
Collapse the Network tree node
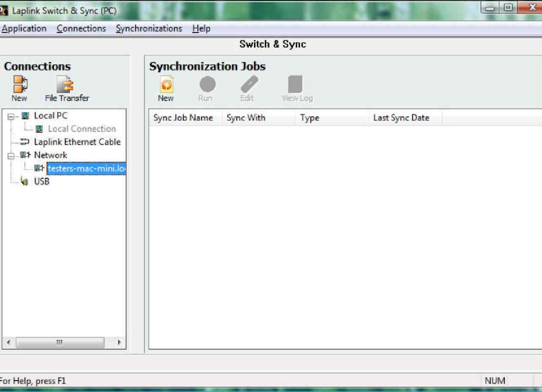(x=11, y=155)
